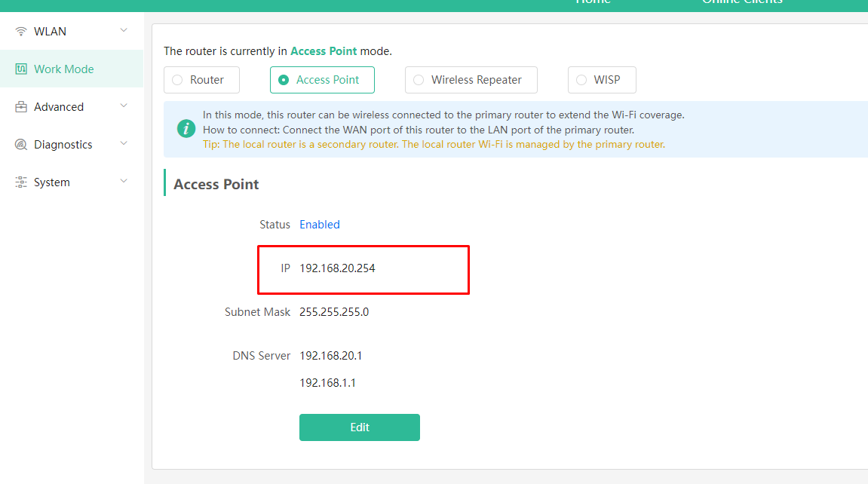The image size is (868, 484).
Task: Click the green info icon in tip box
Action: tap(186, 129)
